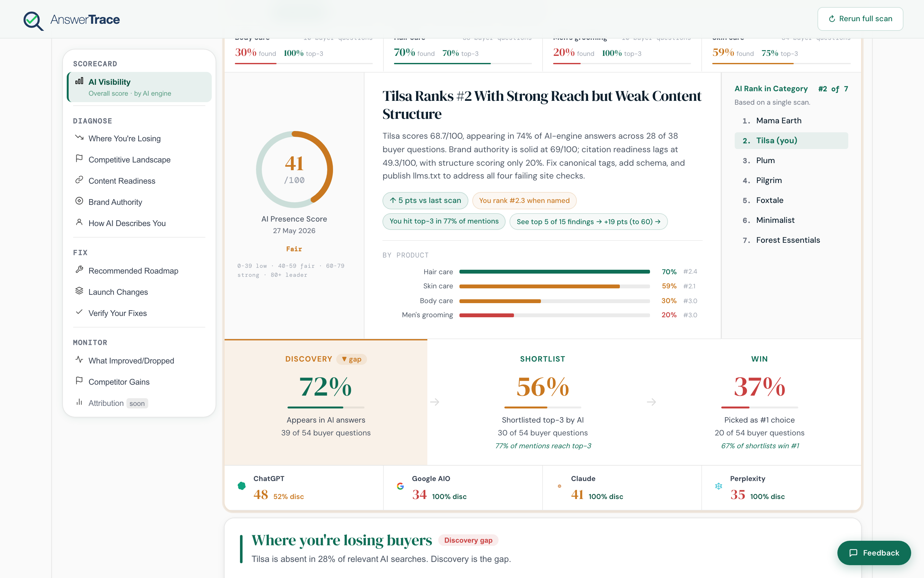Image resolution: width=924 pixels, height=578 pixels.
Task: Select the Win 37% funnel card
Action: point(759,402)
